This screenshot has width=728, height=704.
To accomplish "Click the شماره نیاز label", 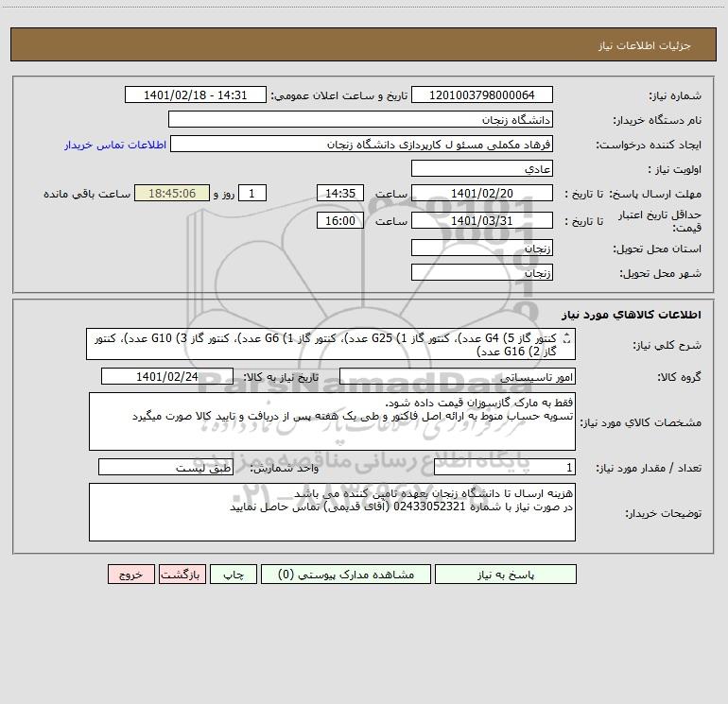I will [x=675, y=96].
